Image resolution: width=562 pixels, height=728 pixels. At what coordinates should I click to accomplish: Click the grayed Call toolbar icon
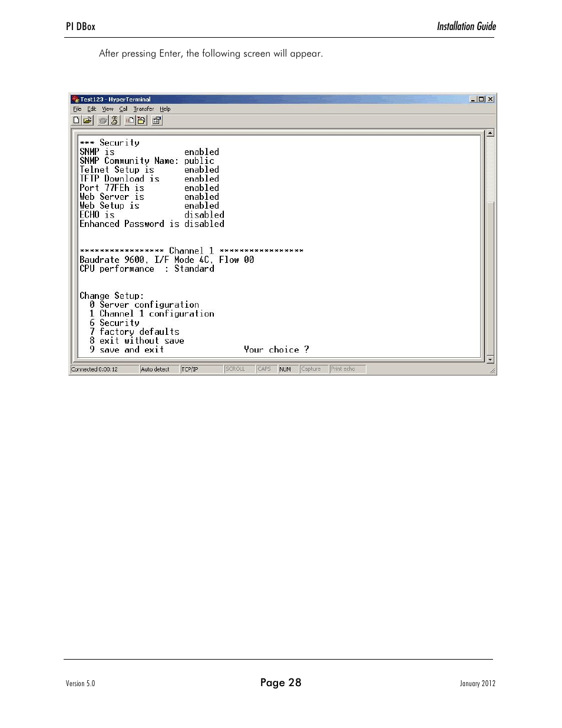pyautogui.click(x=103, y=120)
